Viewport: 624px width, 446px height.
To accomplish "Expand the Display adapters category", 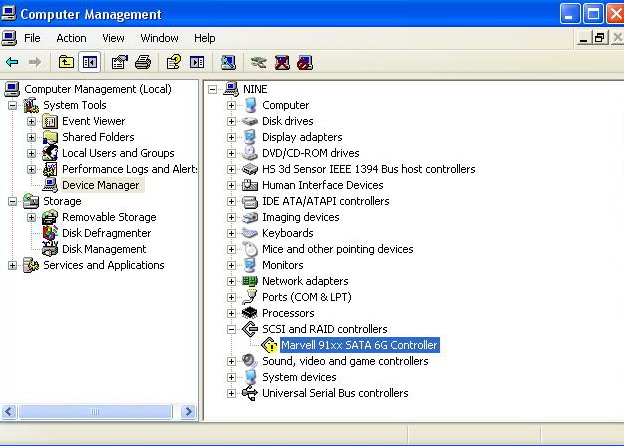I will point(231,137).
